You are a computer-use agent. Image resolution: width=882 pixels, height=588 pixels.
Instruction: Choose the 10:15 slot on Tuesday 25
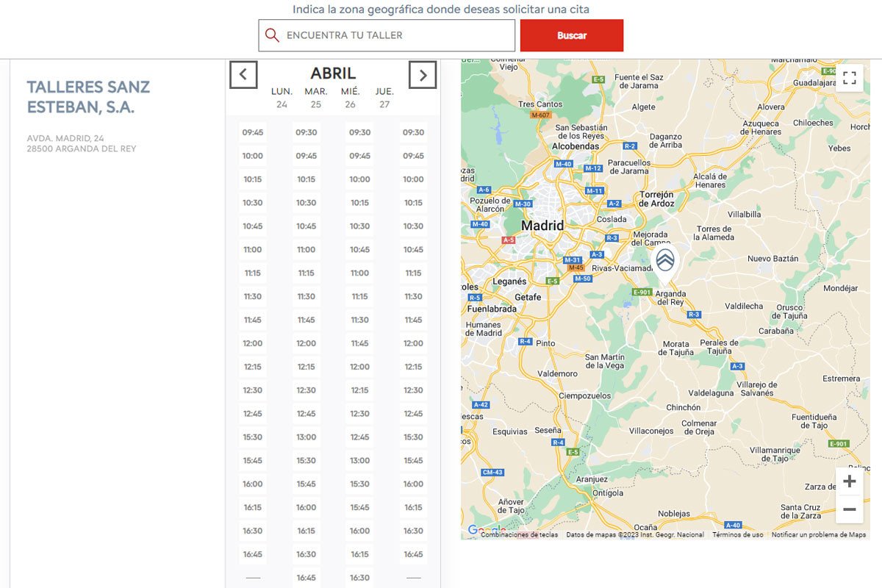click(x=306, y=179)
